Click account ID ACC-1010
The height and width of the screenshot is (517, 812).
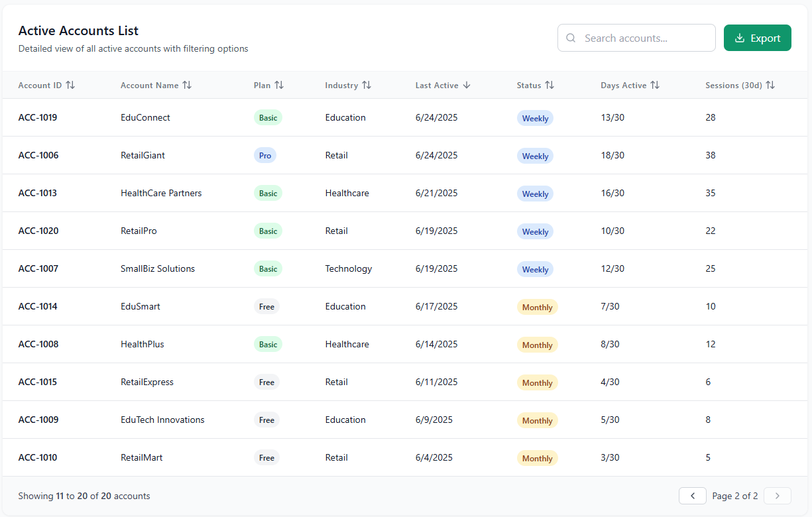click(38, 457)
